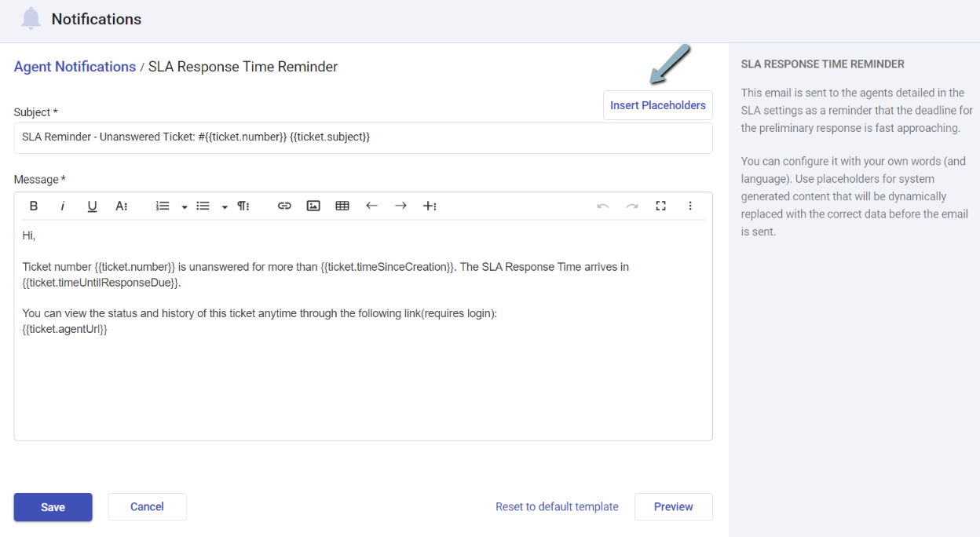Toggle underline formatting

pos(92,205)
